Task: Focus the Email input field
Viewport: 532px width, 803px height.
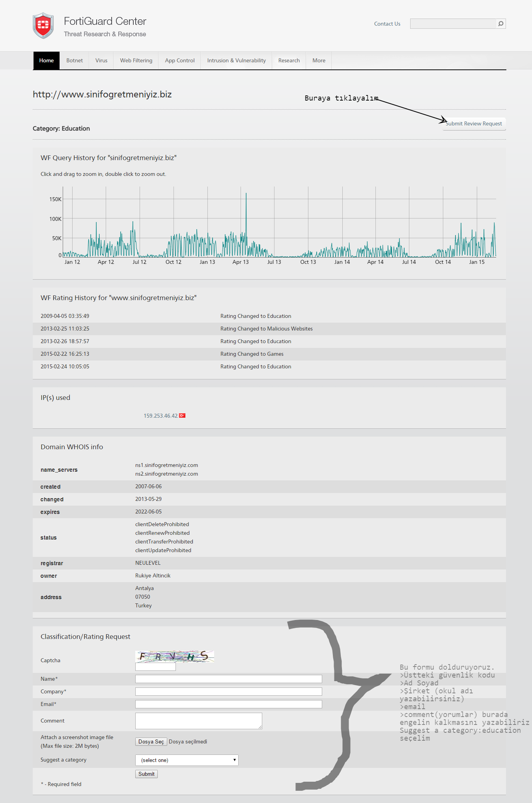Action: [x=228, y=704]
